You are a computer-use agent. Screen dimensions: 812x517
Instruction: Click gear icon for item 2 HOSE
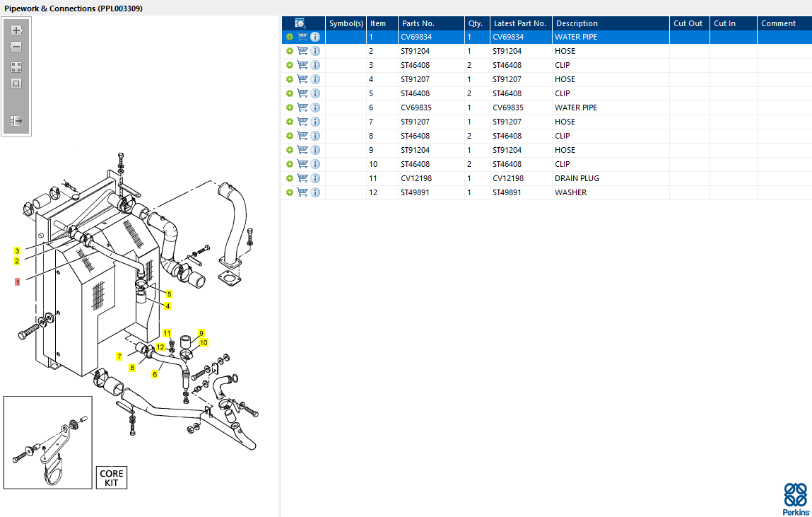pyautogui.click(x=290, y=51)
